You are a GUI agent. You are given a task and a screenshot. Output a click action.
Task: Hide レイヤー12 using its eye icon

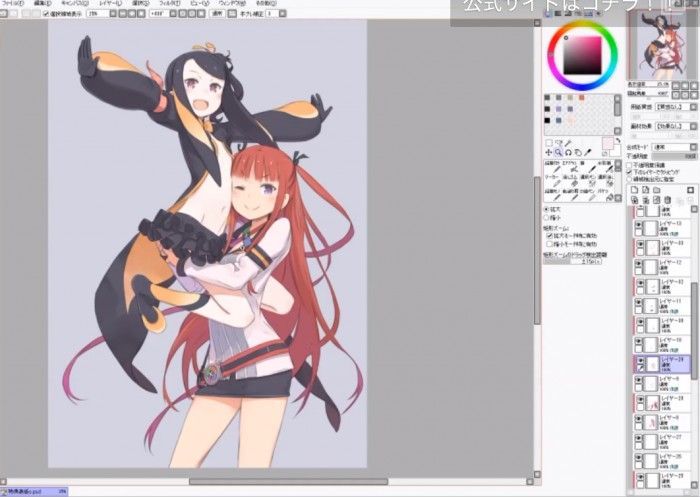(639, 264)
